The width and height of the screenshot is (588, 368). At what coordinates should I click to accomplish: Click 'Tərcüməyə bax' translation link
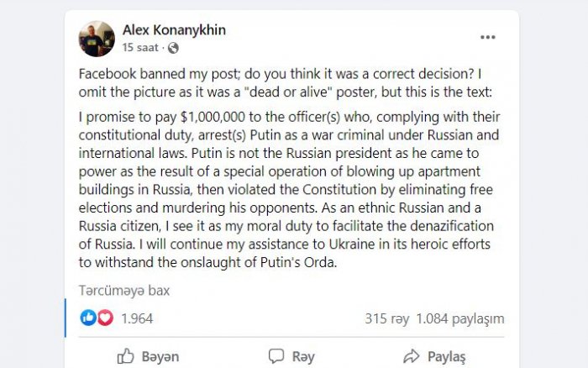[124, 291]
